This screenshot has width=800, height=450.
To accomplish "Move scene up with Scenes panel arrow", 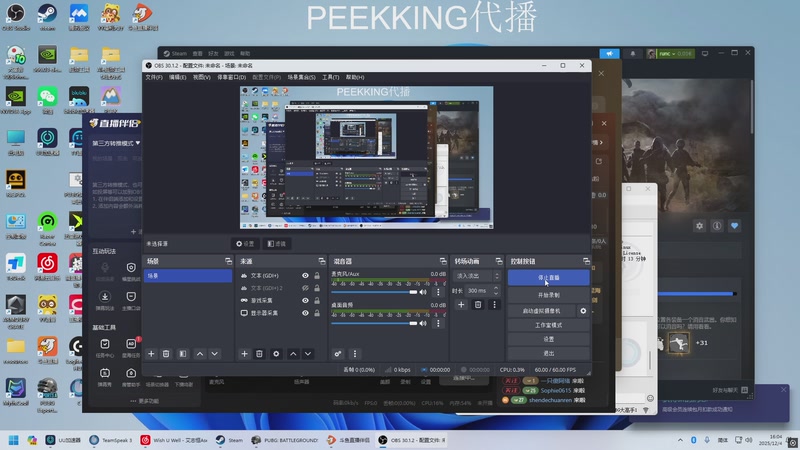I will [200, 354].
